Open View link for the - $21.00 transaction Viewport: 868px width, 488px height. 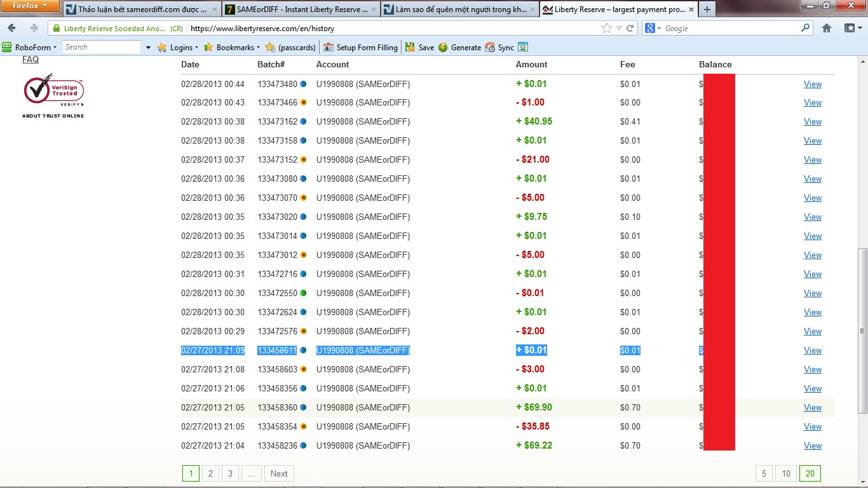813,159
